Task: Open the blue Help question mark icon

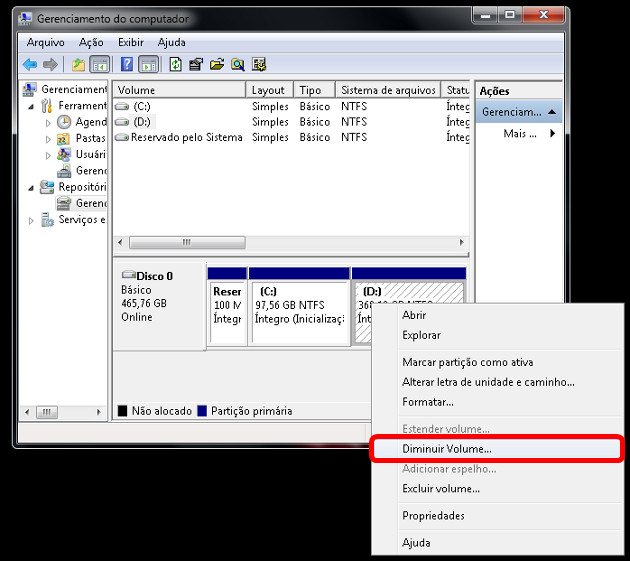Action: point(127,64)
